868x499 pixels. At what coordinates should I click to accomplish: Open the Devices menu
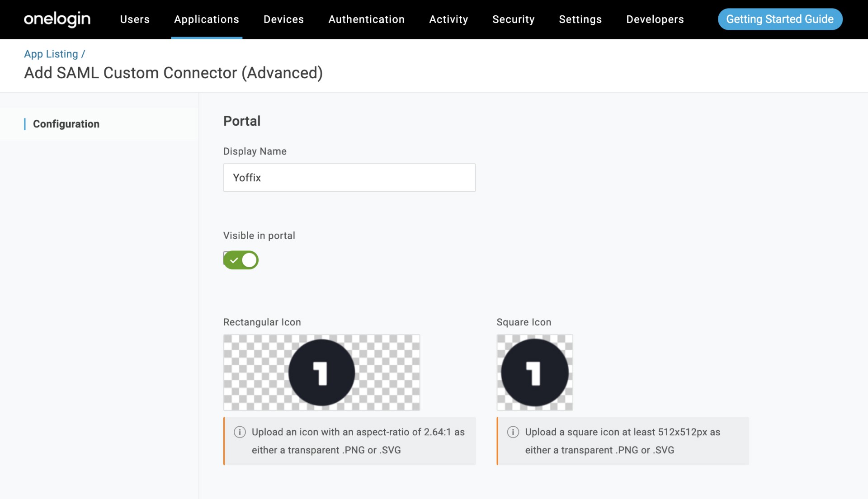tap(283, 19)
